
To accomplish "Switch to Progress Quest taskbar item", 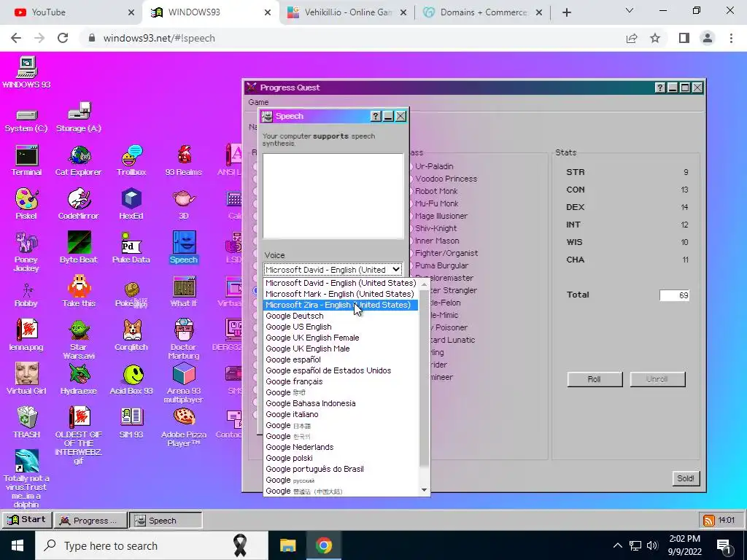I will 91,521.
